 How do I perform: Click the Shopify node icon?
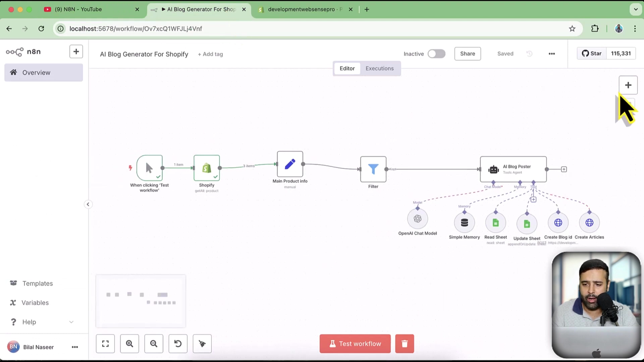pos(207,168)
